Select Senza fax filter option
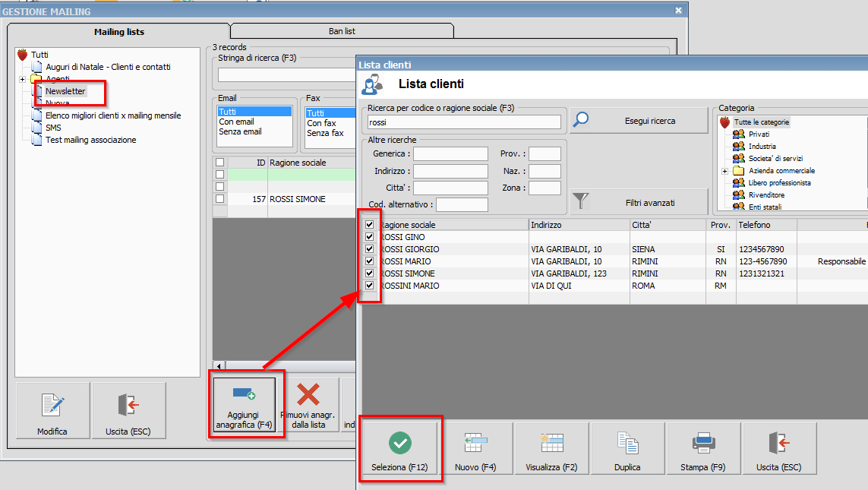 pos(330,133)
